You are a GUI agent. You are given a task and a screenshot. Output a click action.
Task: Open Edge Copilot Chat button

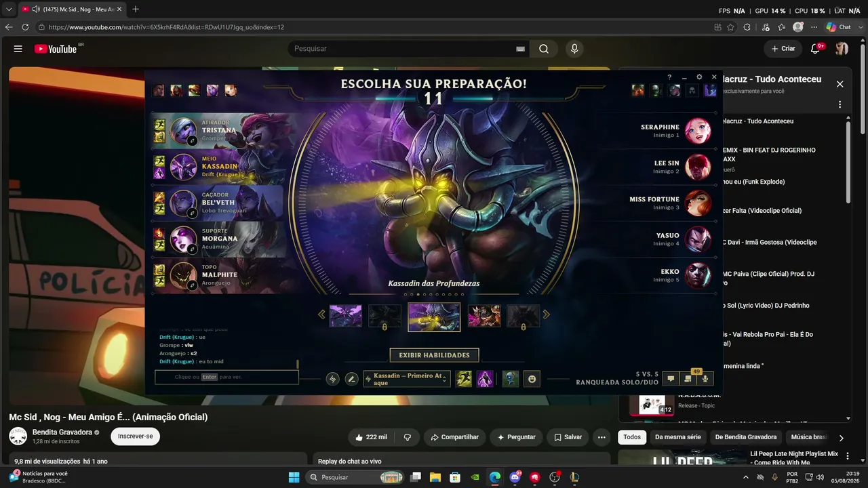(x=839, y=27)
